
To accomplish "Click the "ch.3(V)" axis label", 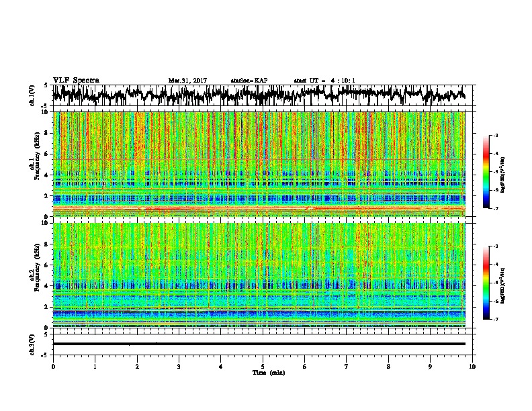I will click(32, 345).
